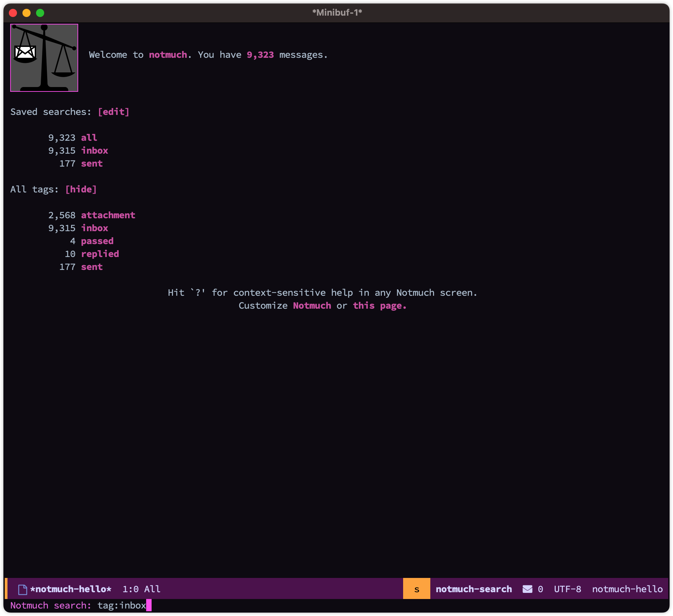Follow the Customize 'Notmuch' link
Screen dimensions: 673x616
(312, 306)
